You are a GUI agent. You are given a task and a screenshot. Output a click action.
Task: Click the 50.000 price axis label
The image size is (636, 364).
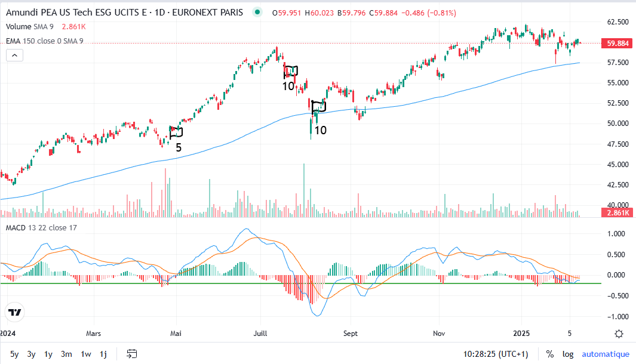617,124
